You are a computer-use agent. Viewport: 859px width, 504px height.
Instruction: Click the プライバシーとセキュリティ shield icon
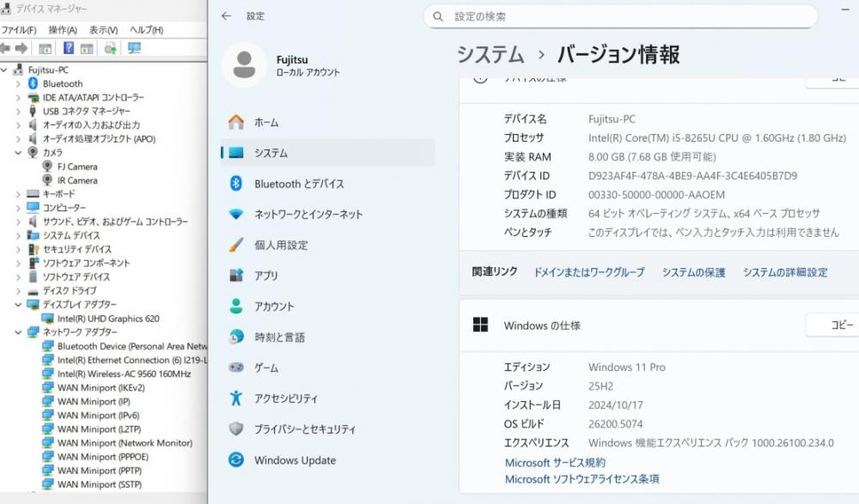236,429
